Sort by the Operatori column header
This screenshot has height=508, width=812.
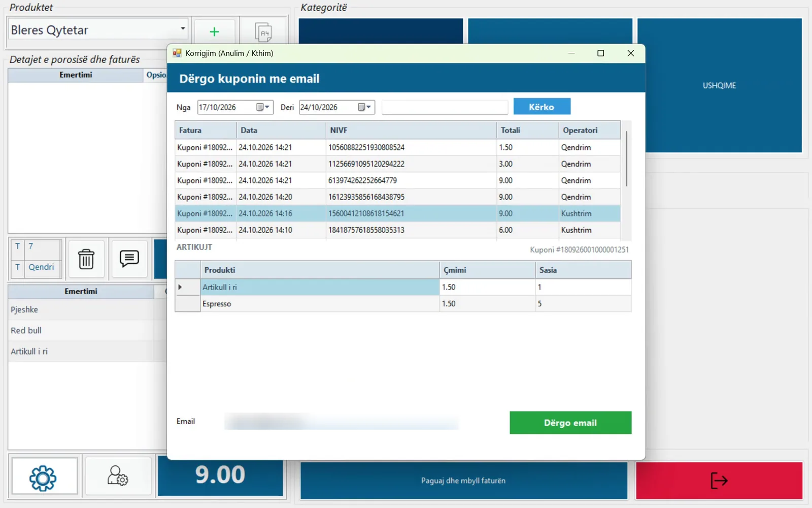(589, 130)
